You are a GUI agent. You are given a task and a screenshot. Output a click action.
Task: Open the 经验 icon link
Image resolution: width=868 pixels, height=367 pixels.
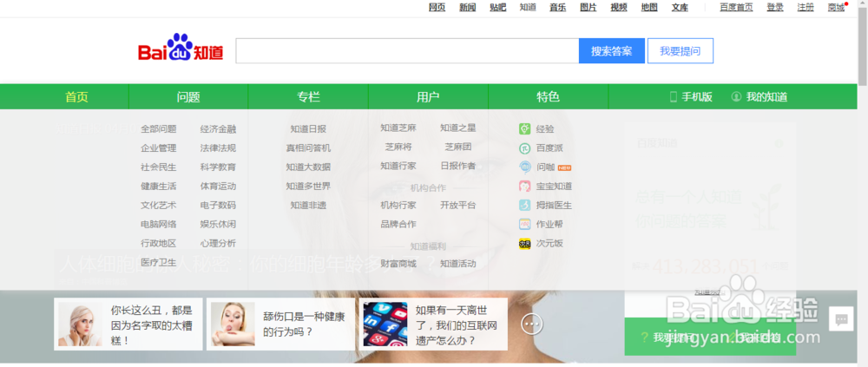tap(525, 129)
